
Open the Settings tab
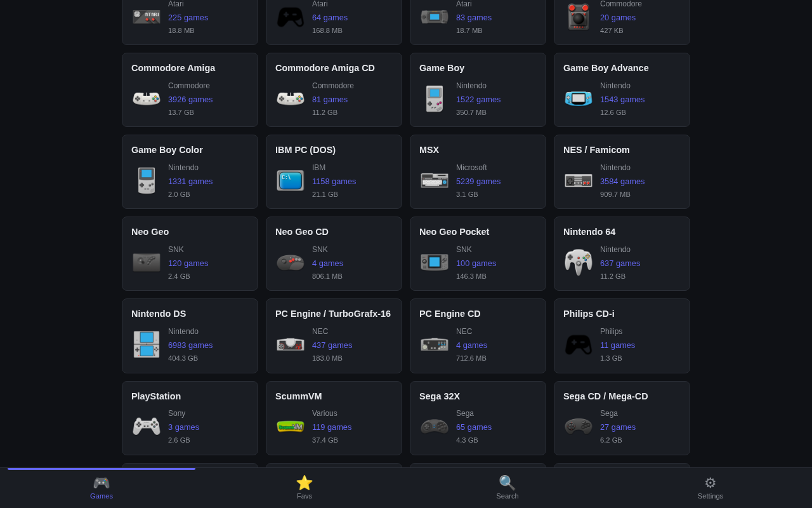coord(710,488)
